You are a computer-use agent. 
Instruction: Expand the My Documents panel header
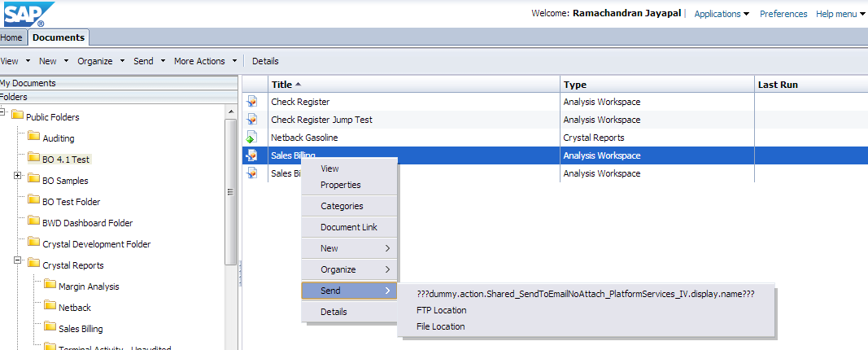119,83
